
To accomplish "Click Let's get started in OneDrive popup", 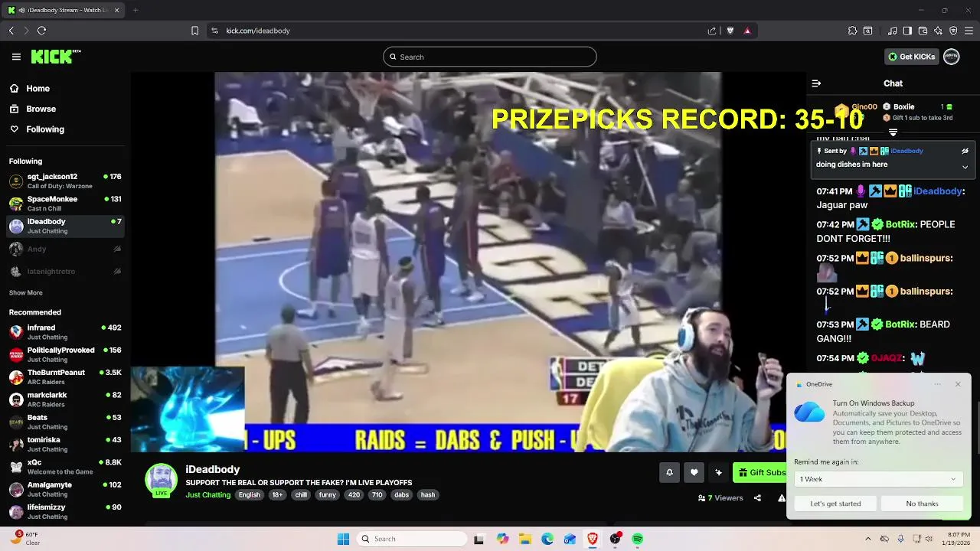I will pos(835,504).
